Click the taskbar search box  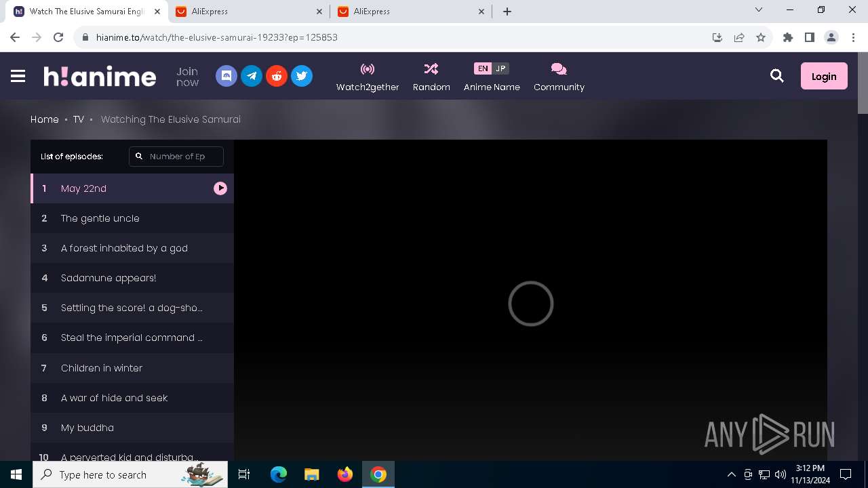[130, 474]
